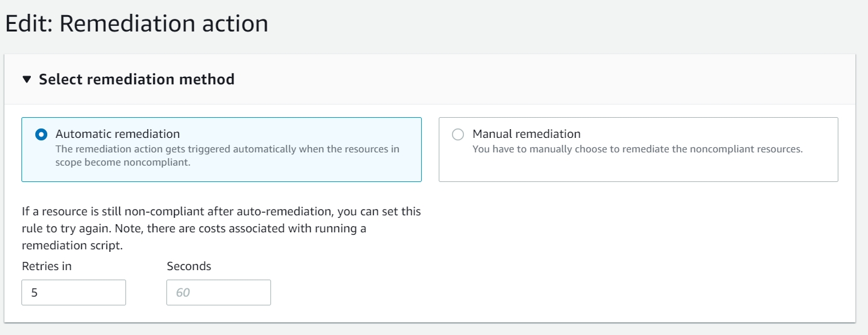Click the value 5 in Retries field
868x335 pixels.
pyautogui.click(x=35, y=293)
